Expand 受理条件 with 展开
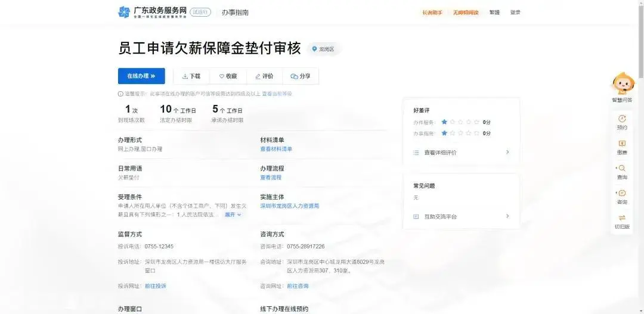Screen dimensions: 644x314 click(233, 214)
